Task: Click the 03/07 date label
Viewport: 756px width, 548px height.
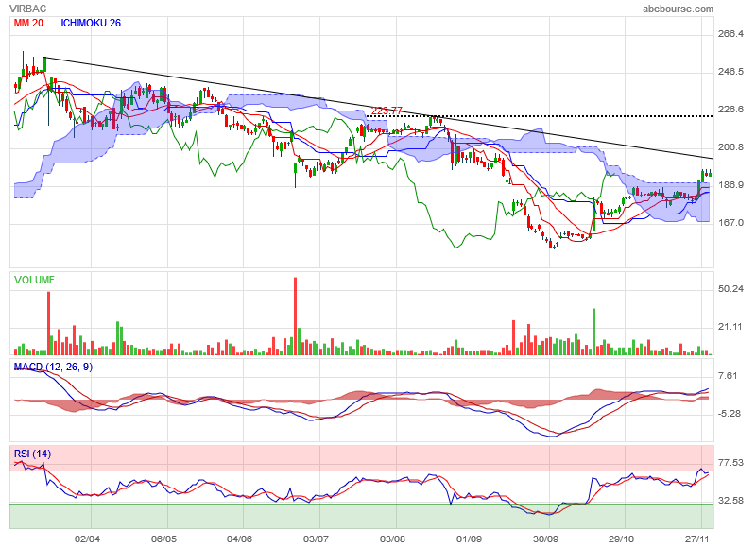Action: coord(316,539)
